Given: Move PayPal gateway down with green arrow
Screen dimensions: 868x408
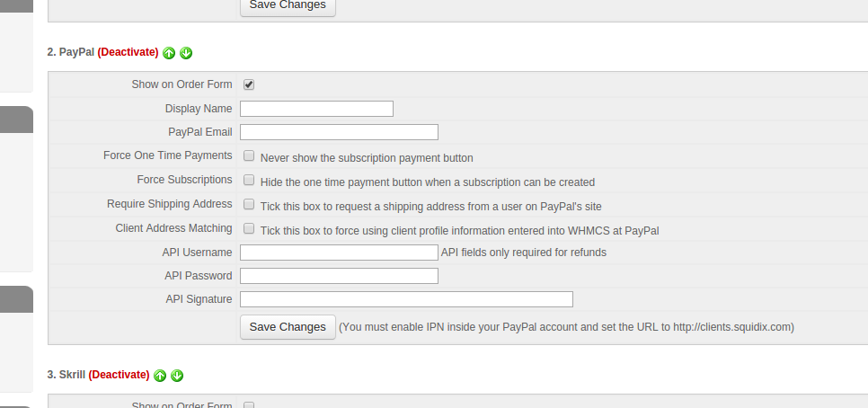Looking at the screenshot, I should (x=186, y=53).
